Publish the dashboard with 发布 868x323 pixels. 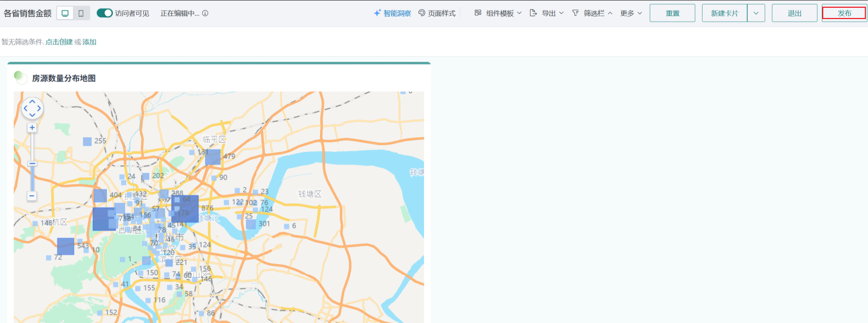point(844,13)
